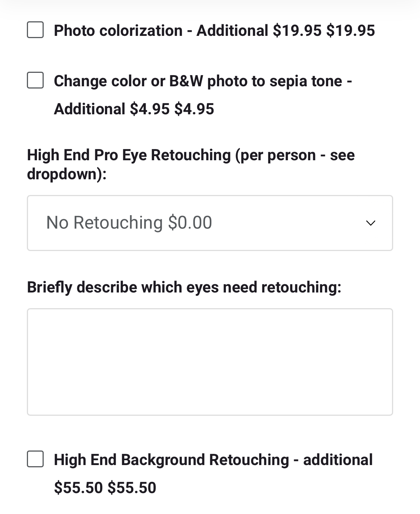
Task: Open the "No Retouching $0.00" dropdown
Action: (x=209, y=223)
